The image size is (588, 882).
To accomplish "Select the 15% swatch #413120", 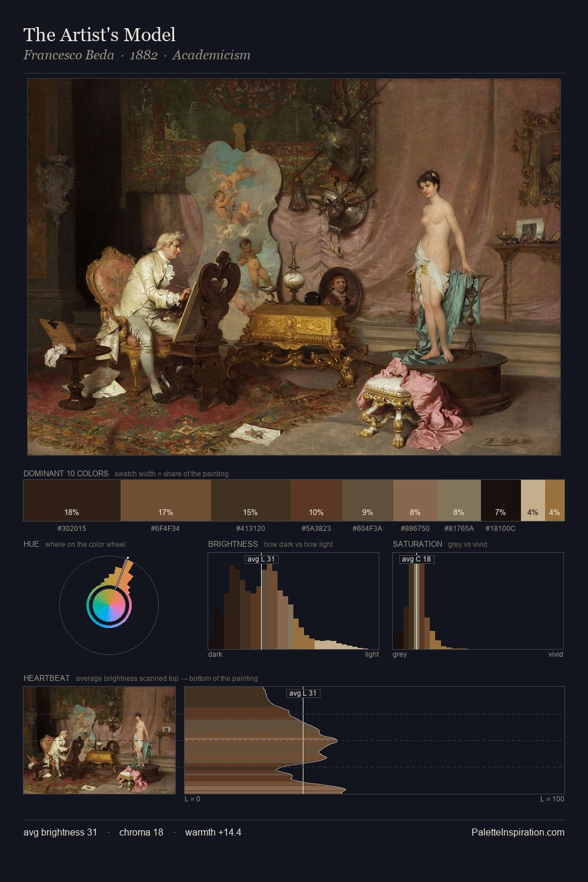I will [250, 500].
